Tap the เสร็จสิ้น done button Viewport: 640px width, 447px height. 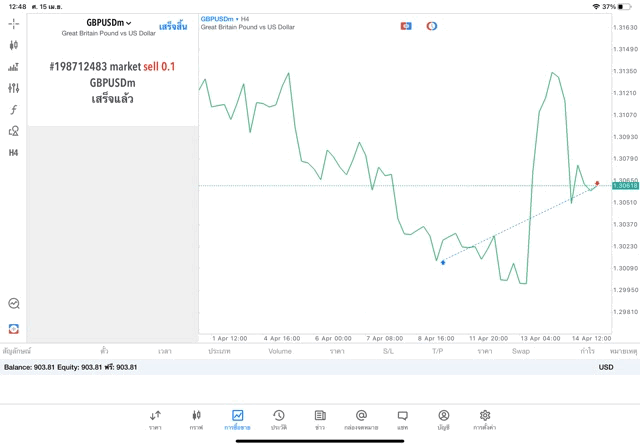pyautogui.click(x=173, y=27)
